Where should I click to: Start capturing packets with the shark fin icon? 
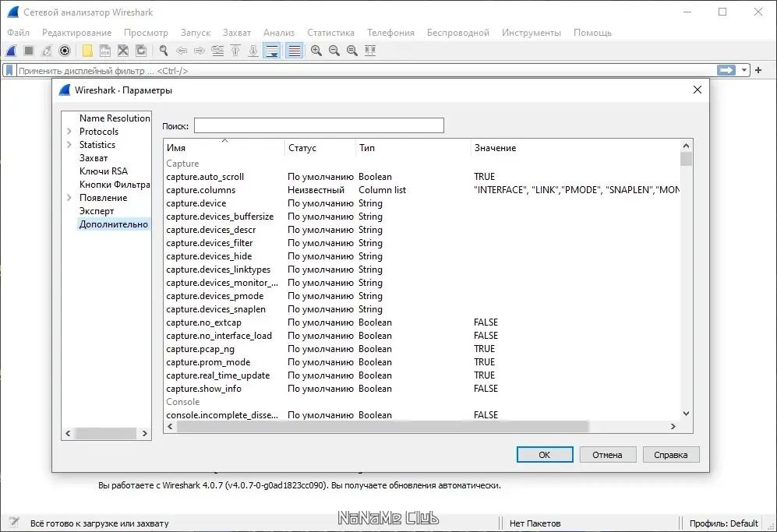(12, 51)
